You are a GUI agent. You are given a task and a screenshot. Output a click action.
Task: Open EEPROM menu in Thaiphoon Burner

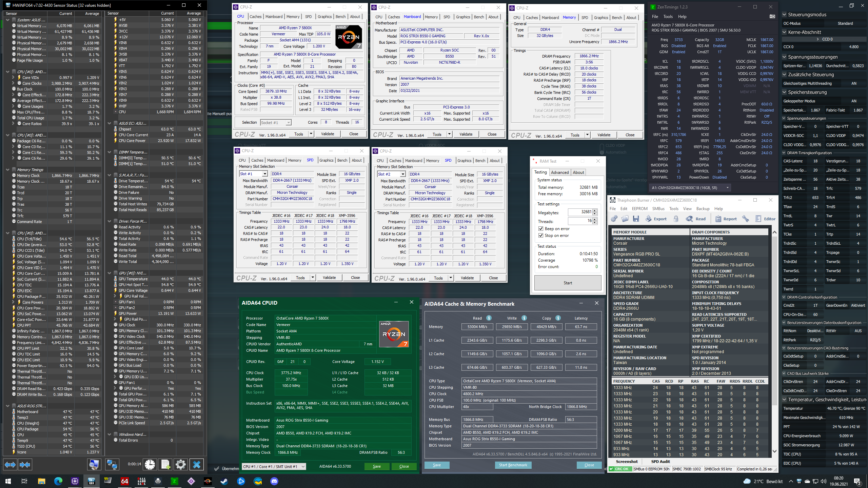click(639, 209)
